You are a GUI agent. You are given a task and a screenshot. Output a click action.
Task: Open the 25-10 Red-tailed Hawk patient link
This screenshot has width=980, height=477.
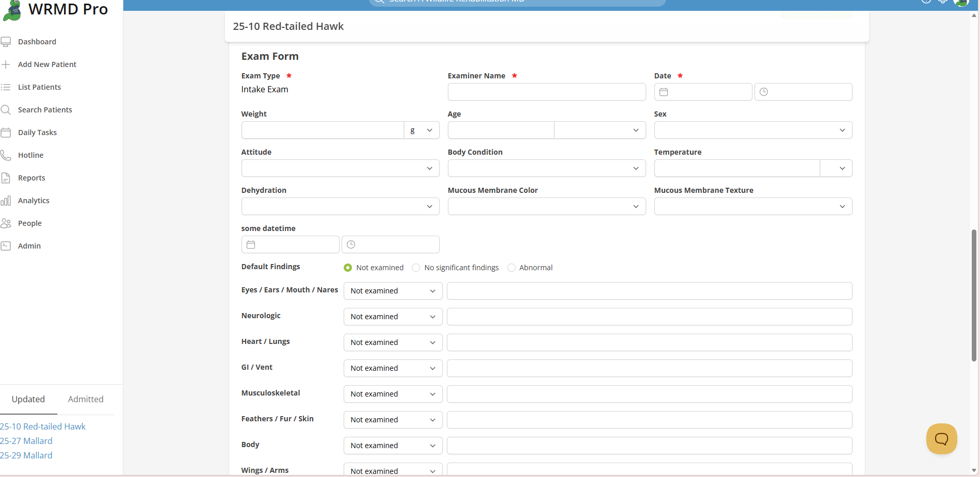pyautogui.click(x=43, y=426)
